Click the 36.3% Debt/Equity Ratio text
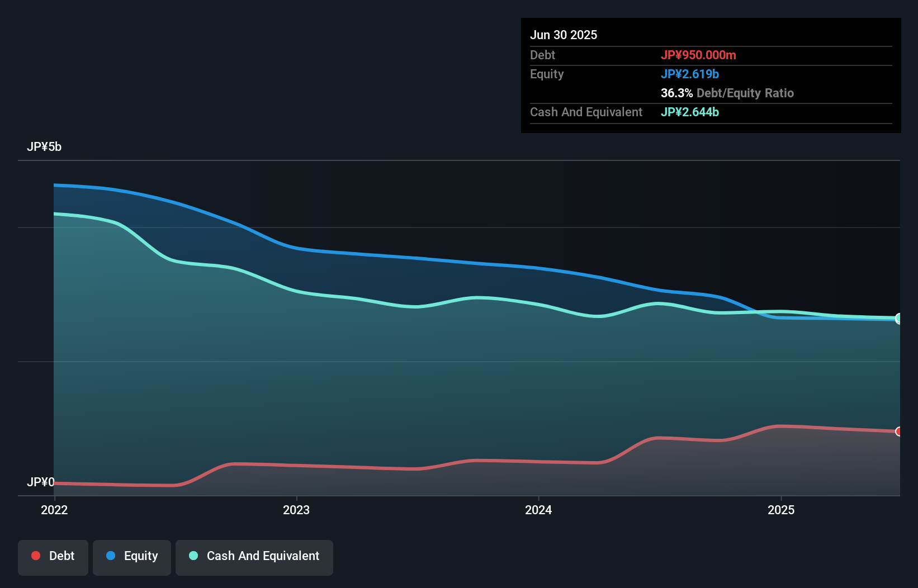 (x=727, y=93)
